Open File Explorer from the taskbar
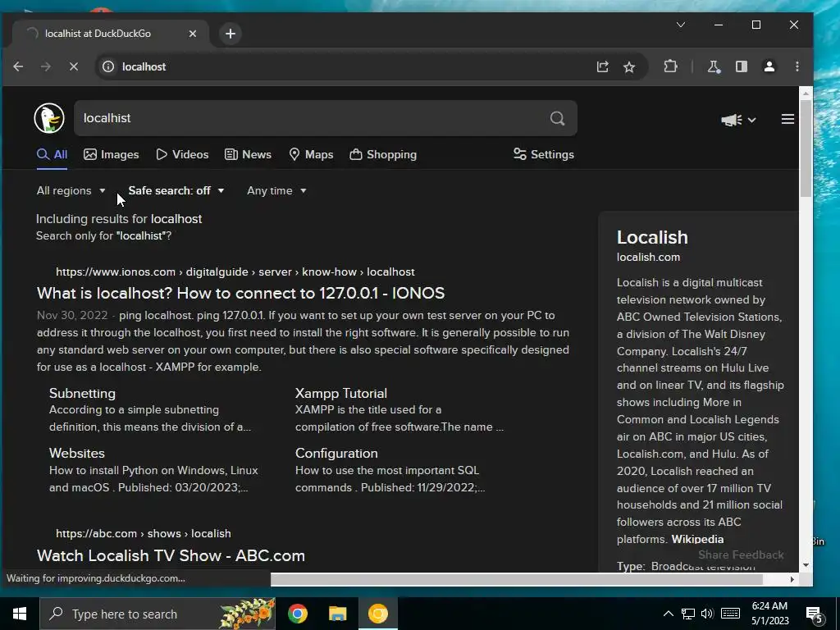The height and width of the screenshot is (630, 840). pos(337,614)
